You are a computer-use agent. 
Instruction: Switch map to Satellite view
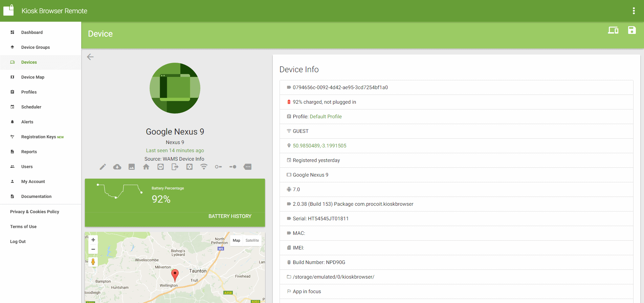click(x=252, y=240)
